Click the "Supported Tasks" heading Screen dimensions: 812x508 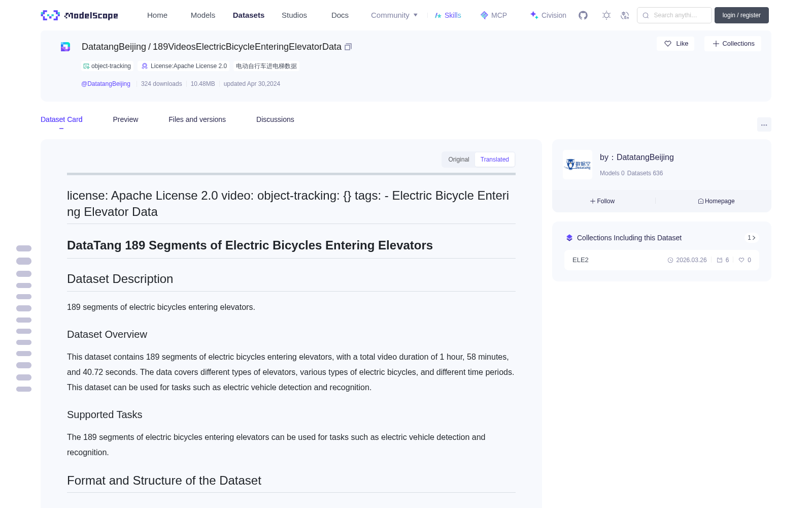(x=105, y=415)
